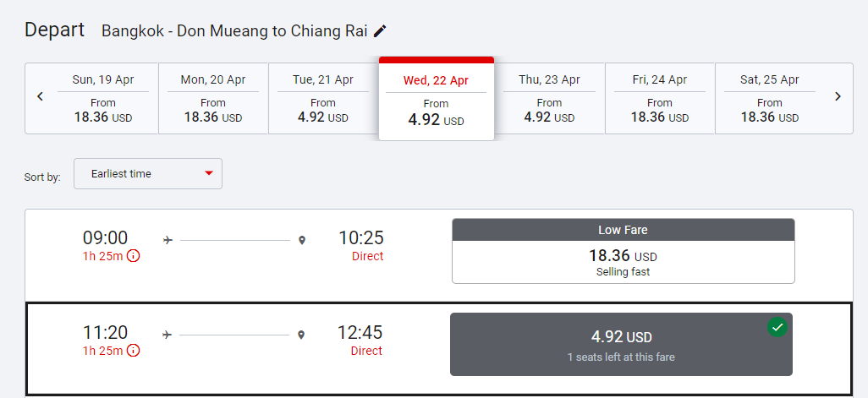Image resolution: width=868 pixels, height=398 pixels.
Task: Select the Tue, 21 Apr date tab
Action: click(x=323, y=98)
